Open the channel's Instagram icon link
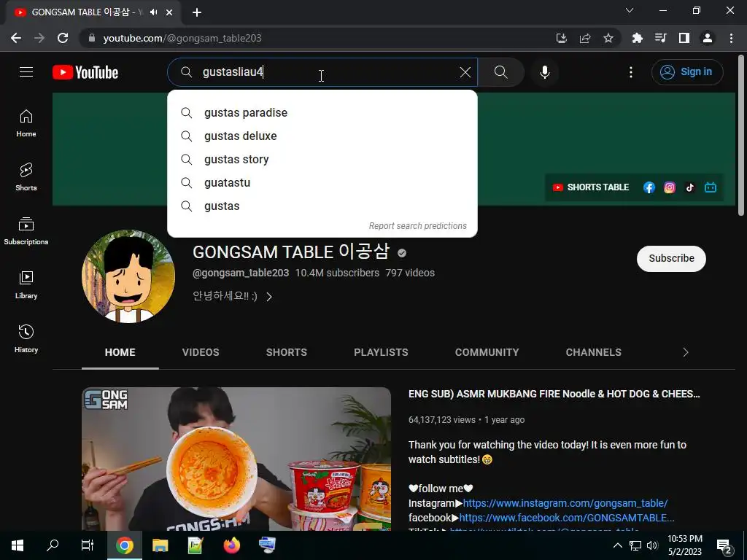Viewport: 747px width, 560px height. pos(670,187)
